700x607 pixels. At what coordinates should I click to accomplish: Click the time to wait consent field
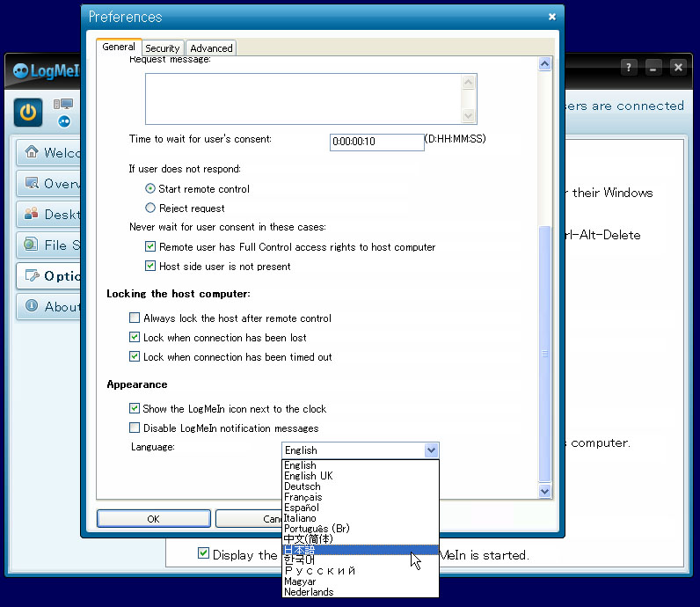tap(376, 142)
